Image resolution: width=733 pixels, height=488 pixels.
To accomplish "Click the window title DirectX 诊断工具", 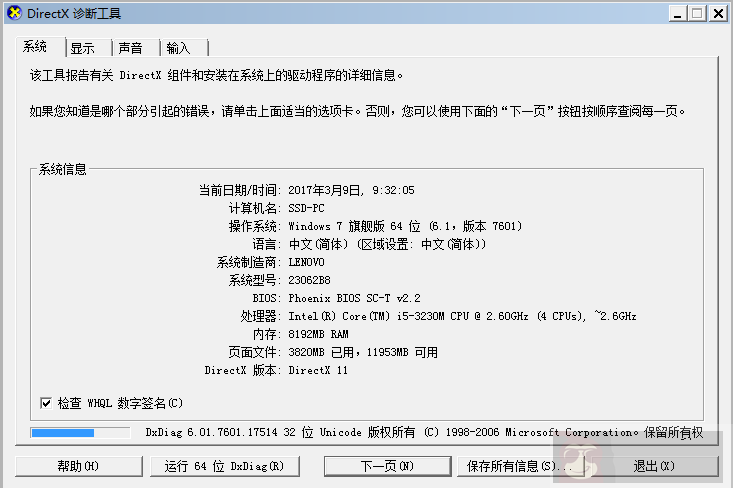I will tap(74, 14).
